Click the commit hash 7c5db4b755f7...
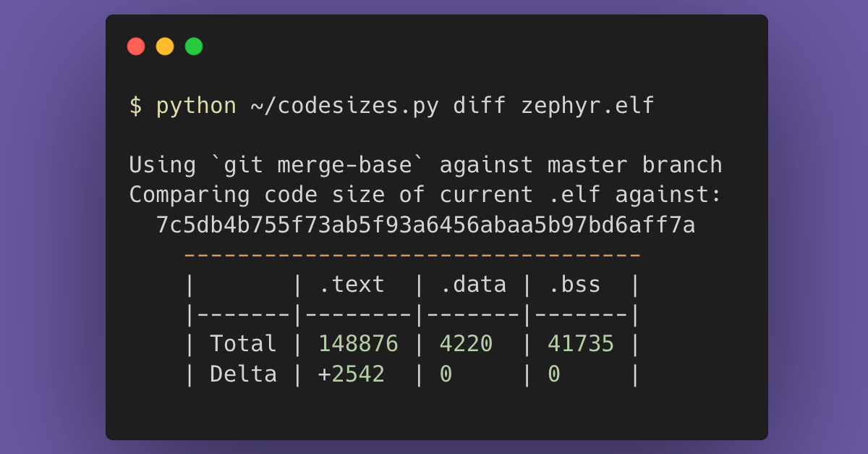The width and height of the screenshot is (868, 454). [426, 225]
